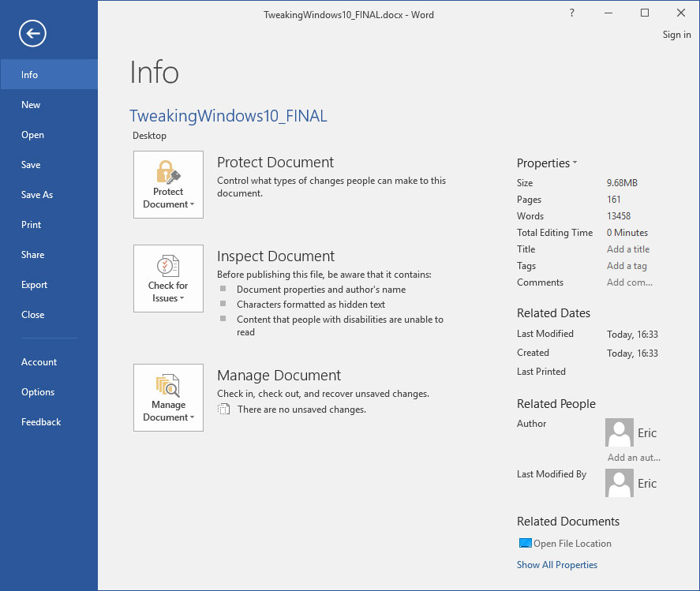This screenshot has width=700, height=591.
Task: Click the Open File Location folder icon
Action: point(525,543)
